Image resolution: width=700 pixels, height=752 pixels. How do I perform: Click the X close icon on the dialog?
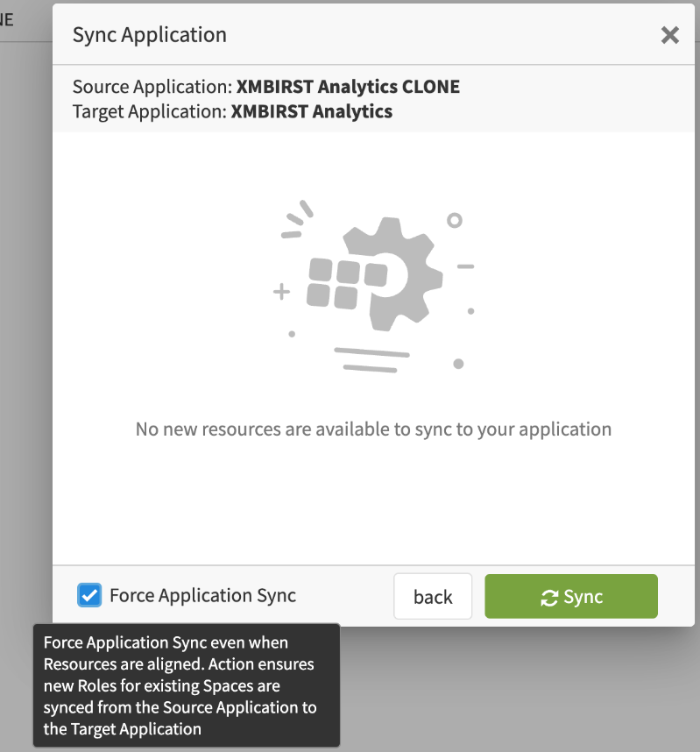670,35
